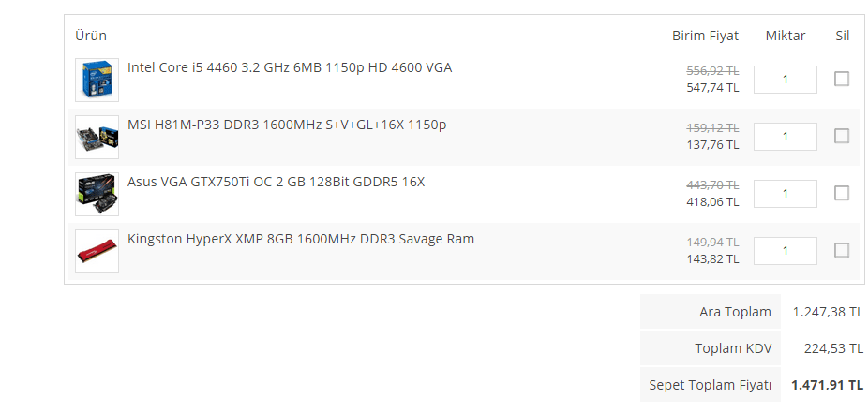868x412 pixels.
Task: Check delete box for Intel Core i5
Action: coord(842,79)
